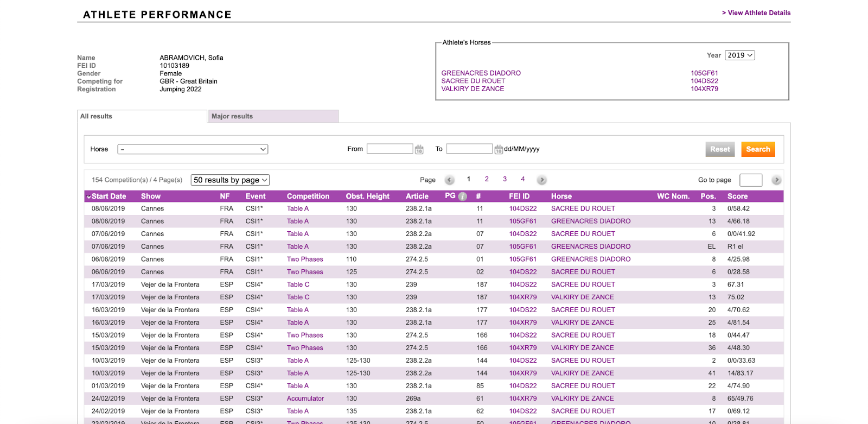
Task: Focus the Go to page input box
Action: tap(751, 180)
